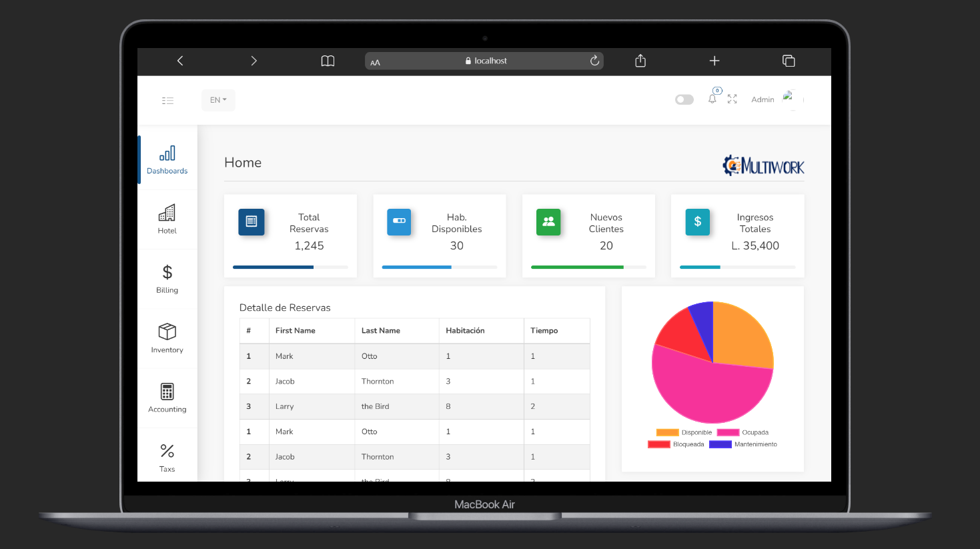Click the orange Disponible legend swatch

[667, 432]
